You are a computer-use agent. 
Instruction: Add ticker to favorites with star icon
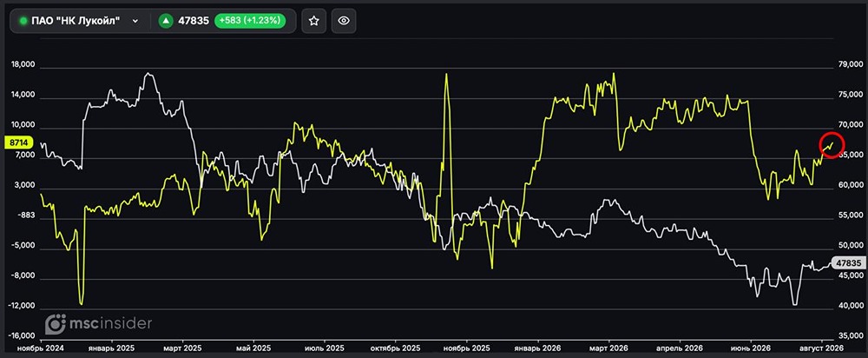[x=314, y=21]
